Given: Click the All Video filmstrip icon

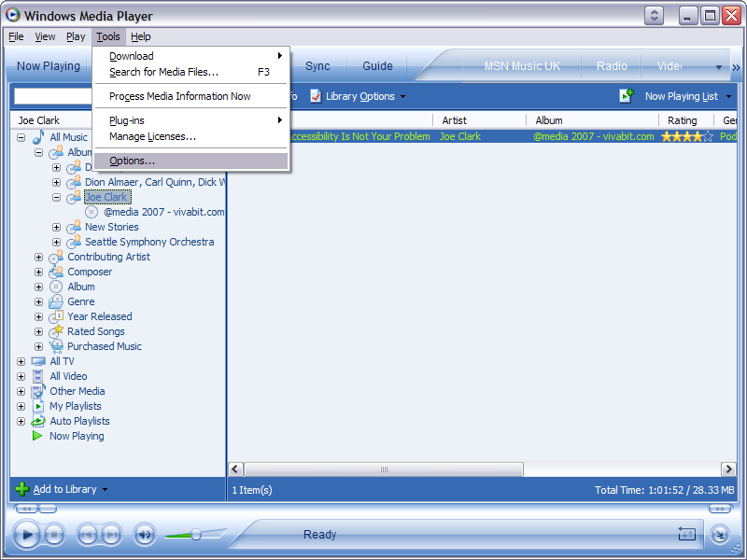Looking at the screenshot, I should tap(38, 376).
